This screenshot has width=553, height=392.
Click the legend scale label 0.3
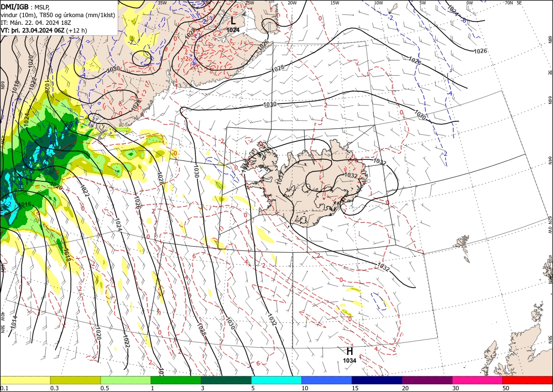[54, 388]
